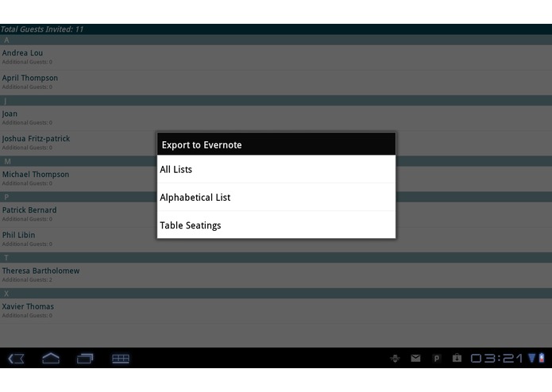Choose Table Seatings export option

click(276, 225)
